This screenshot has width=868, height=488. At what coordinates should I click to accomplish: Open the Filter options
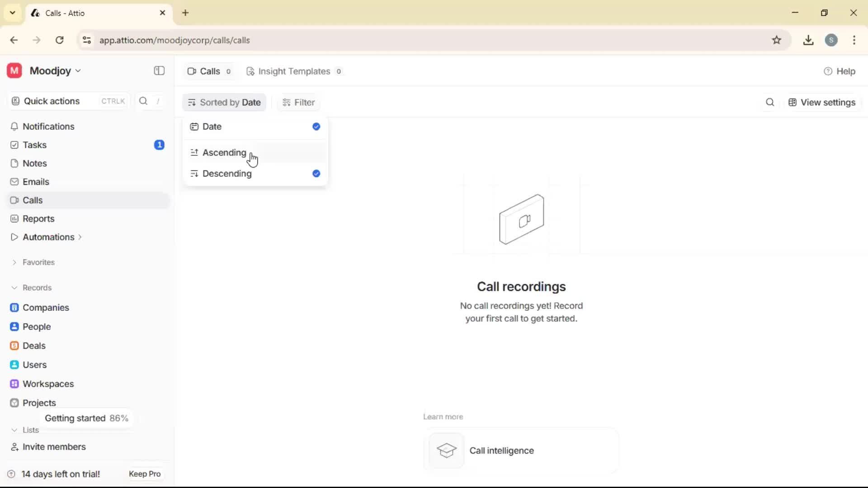[x=298, y=102]
